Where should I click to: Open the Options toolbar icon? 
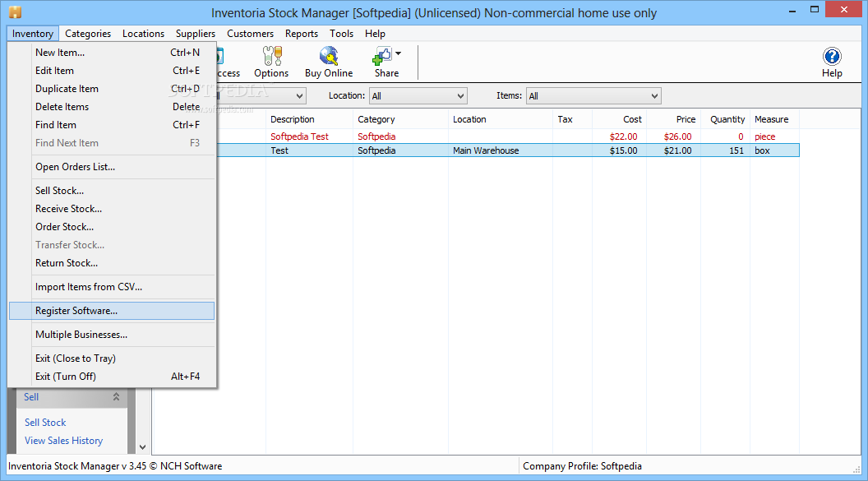tap(271, 57)
